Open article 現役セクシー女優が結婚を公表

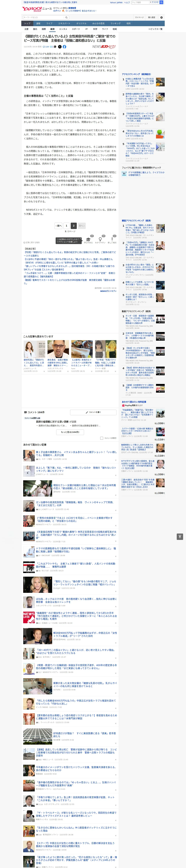(x=85, y=486)
